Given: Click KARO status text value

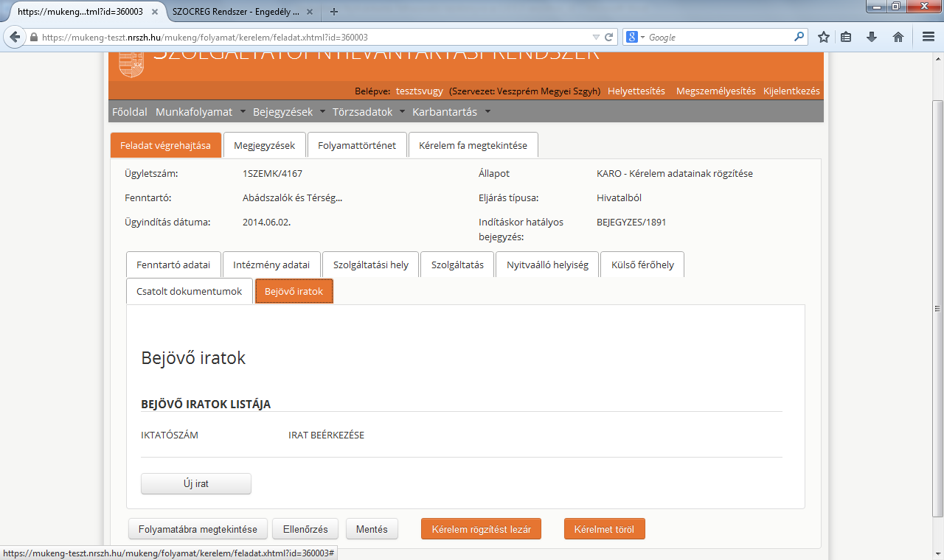Looking at the screenshot, I should click(675, 173).
